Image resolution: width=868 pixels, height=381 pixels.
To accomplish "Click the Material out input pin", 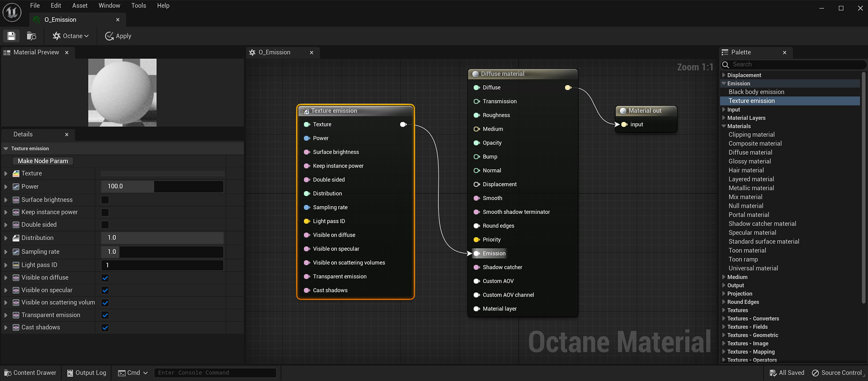I will point(624,124).
